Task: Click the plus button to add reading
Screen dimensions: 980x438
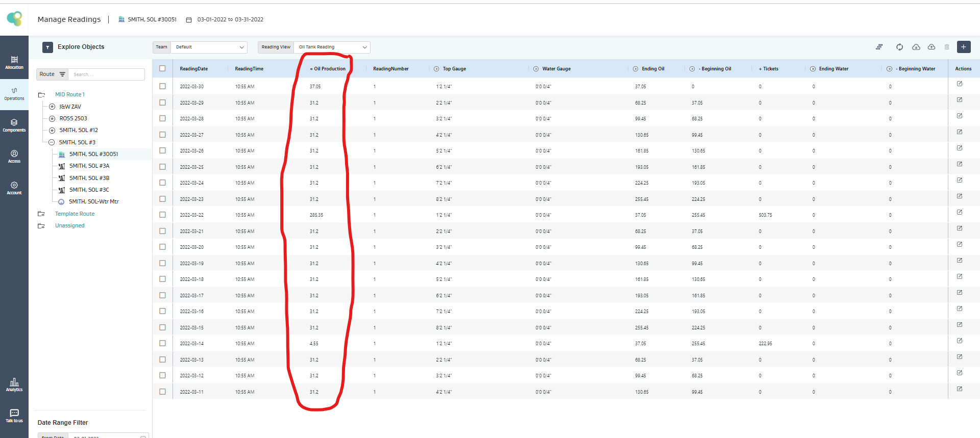Action: 963,47
